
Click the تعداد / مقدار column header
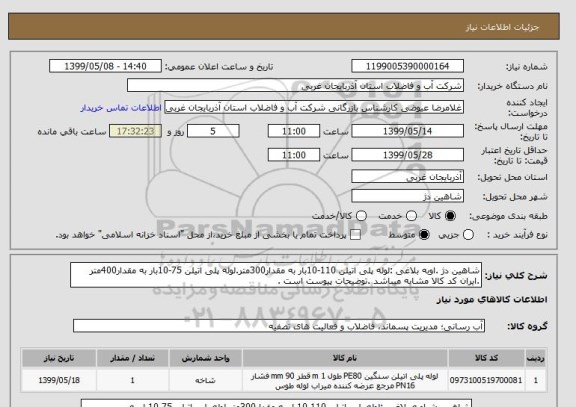(x=133, y=358)
